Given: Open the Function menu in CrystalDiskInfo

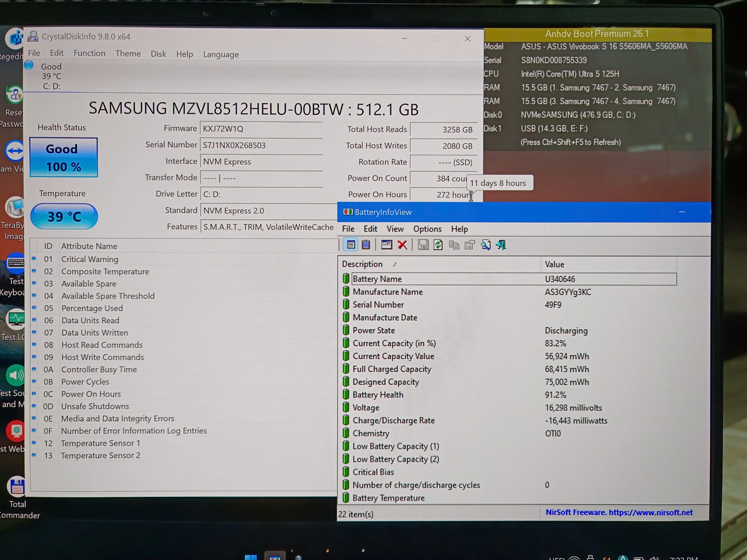Looking at the screenshot, I should coord(90,53).
